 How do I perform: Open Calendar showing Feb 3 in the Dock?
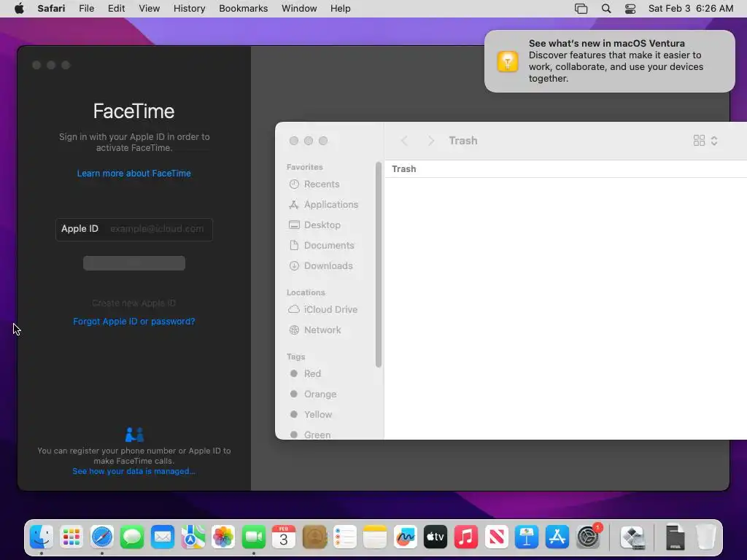point(284,537)
